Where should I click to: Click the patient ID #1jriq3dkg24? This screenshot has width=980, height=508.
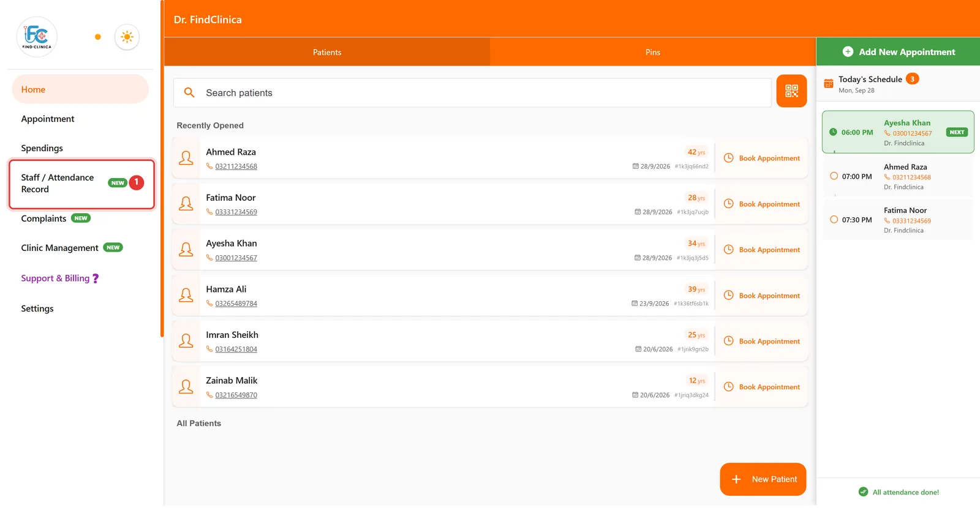tap(692, 395)
